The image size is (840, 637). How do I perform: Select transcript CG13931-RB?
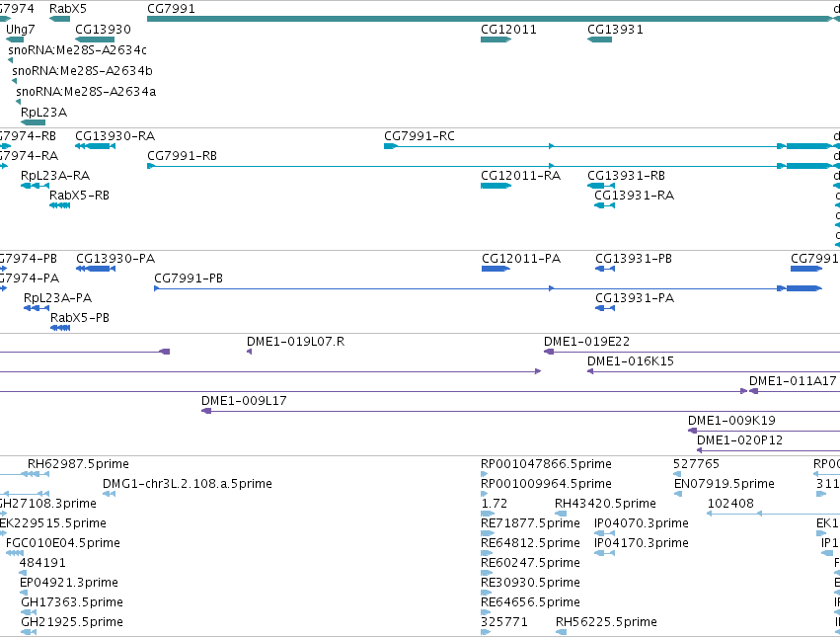(601, 186)
